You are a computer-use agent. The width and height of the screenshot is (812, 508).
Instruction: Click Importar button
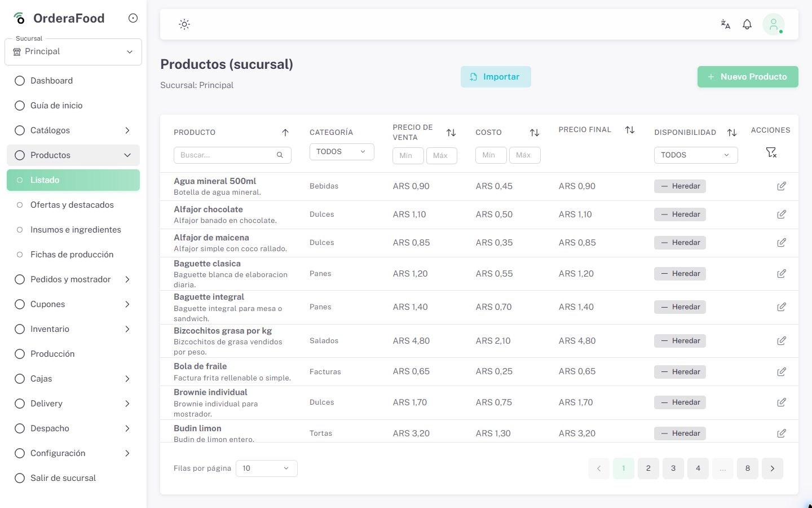496,77
